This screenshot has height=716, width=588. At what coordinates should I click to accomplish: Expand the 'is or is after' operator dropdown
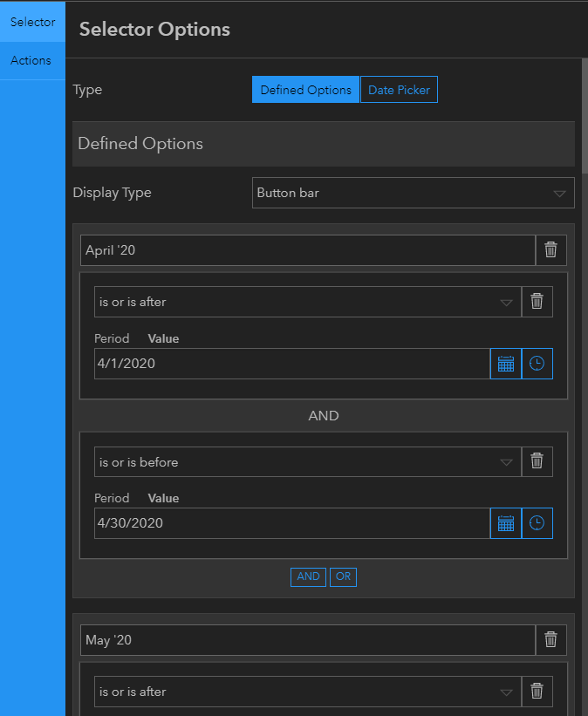506,301
